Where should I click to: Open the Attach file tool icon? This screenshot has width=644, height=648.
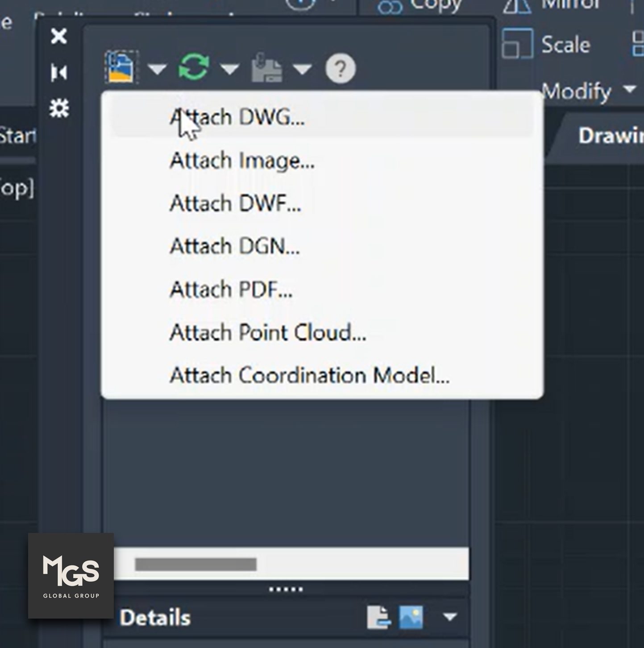click(x=120, y=67)
